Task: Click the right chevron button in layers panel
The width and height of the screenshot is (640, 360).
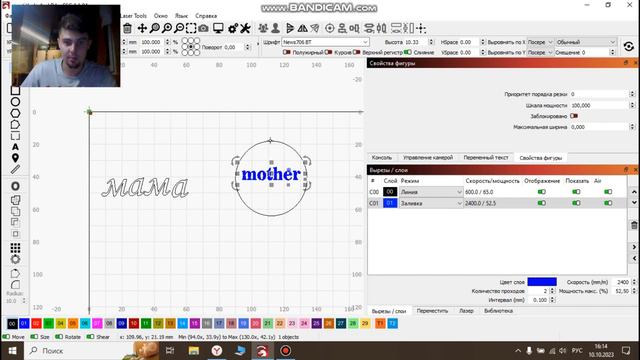Action: click(x=634, y=247)
